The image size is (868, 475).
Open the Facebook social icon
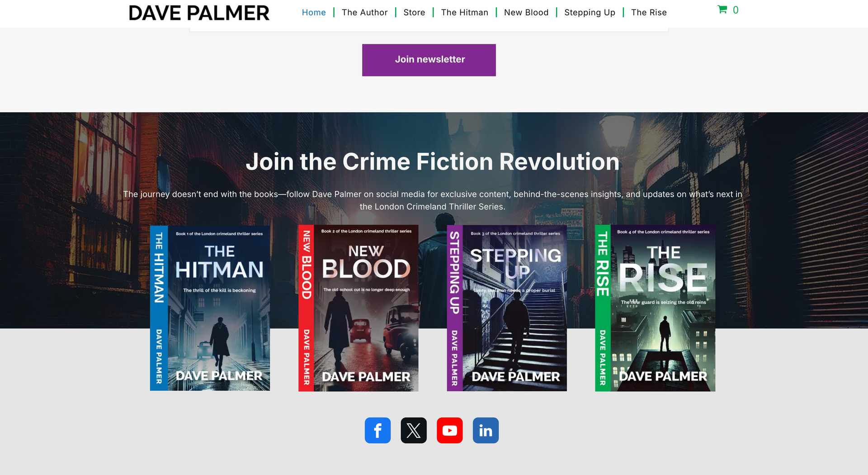click(x=377, y=430)
